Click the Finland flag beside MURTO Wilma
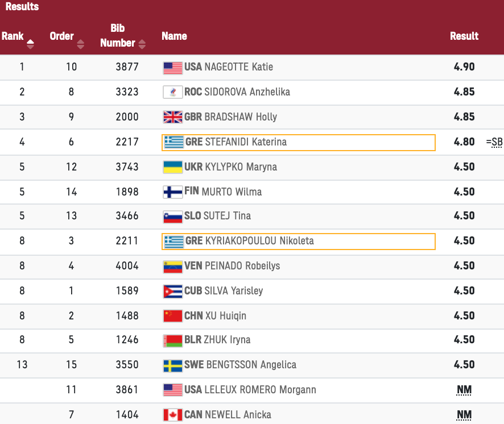504x424 pixels. pos(173,192)
